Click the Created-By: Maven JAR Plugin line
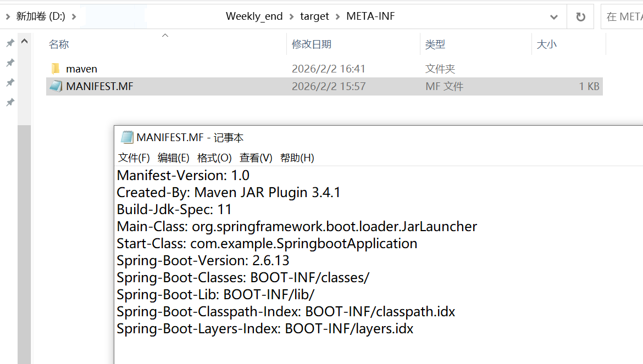This screenshot has height=364, width=643. coord(229,193)
